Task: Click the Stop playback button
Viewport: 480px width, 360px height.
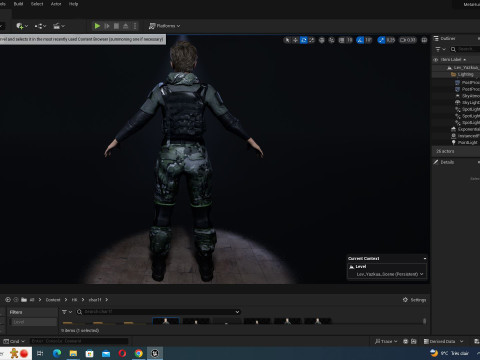Action: pyautogui.click(x=116, y=26)
